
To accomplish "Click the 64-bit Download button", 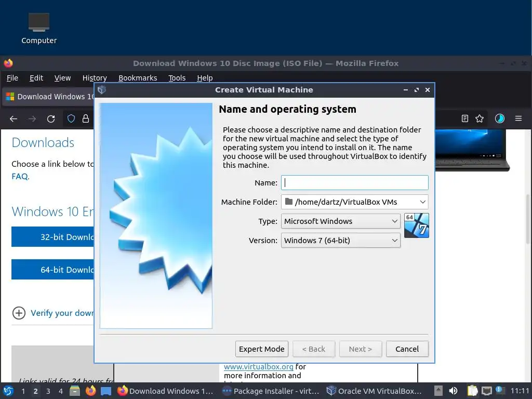I will coord(52,270).
